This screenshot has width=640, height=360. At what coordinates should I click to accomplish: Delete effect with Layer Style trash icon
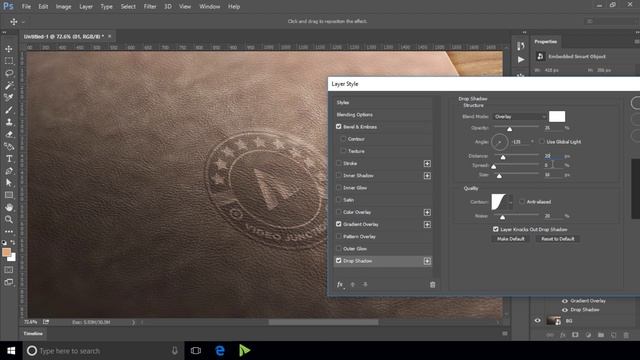tap(433, 284)
